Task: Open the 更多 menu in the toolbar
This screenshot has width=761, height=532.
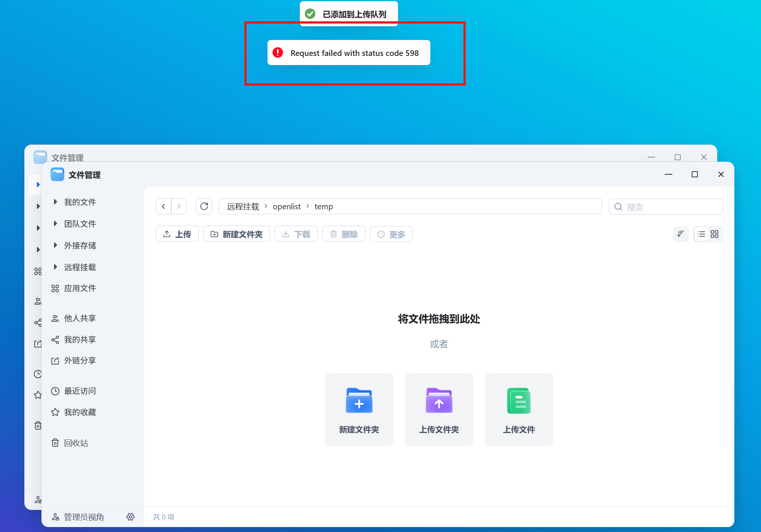Action: tap(391, 234)
